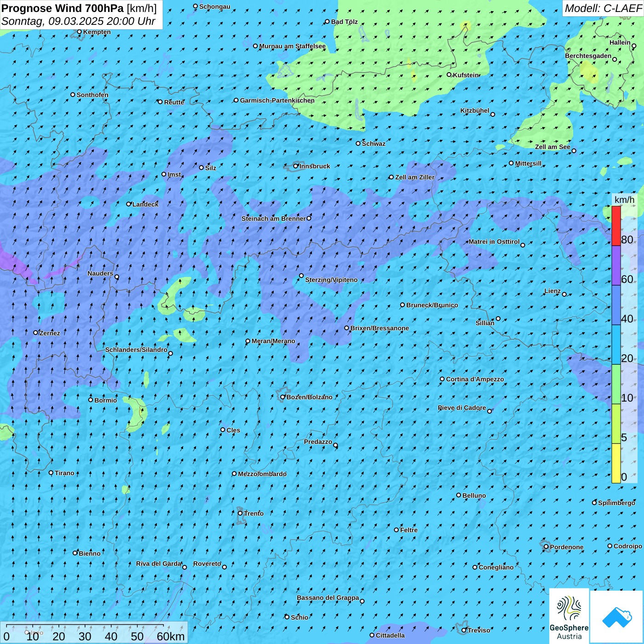Screen dimensions: 644x644
Task: Click the km/h legend heading
Action: coord(624,200)
